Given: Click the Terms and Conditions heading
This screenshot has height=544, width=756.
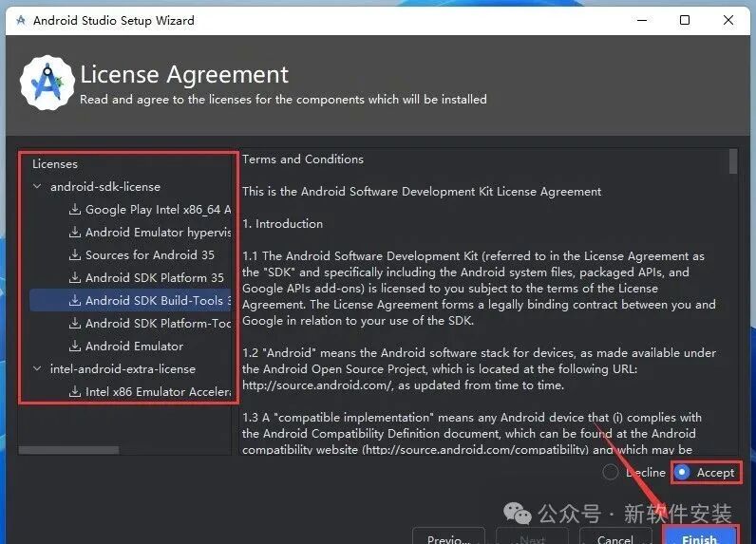Looking at the screenshot, I should coord(303,159).
